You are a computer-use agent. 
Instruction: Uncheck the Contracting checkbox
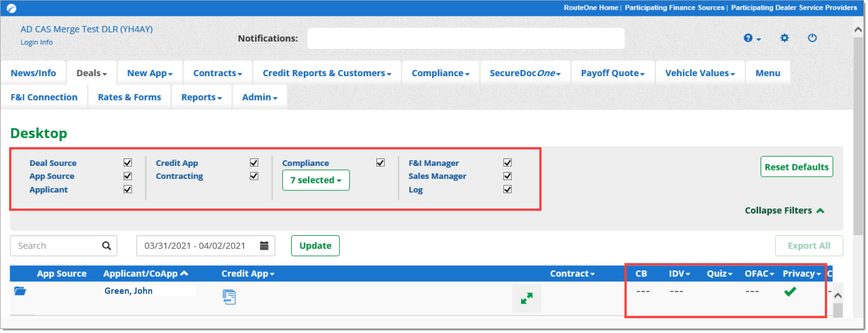pos(254,176)
